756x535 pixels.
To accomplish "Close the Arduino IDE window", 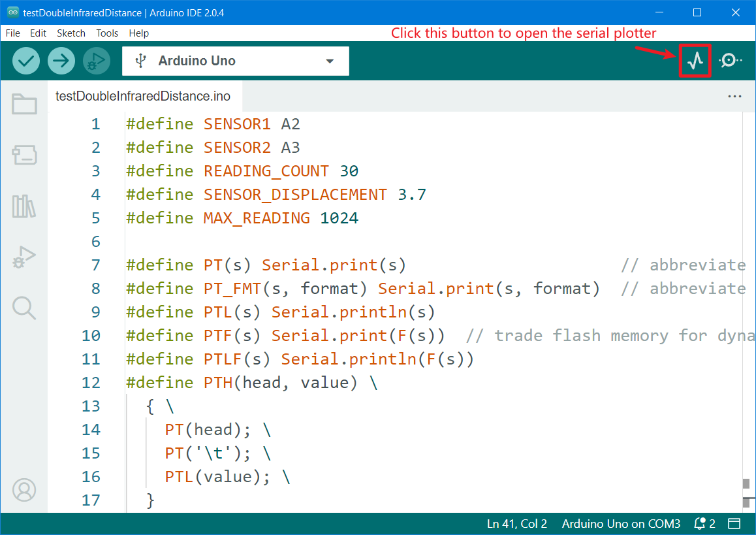I will (736, 12).
